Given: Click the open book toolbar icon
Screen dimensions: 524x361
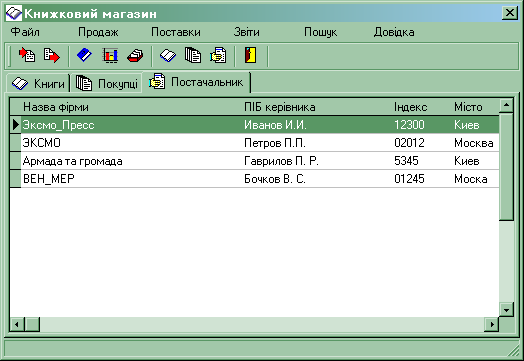Looking at the screenshot, I should tap(167, 55).
